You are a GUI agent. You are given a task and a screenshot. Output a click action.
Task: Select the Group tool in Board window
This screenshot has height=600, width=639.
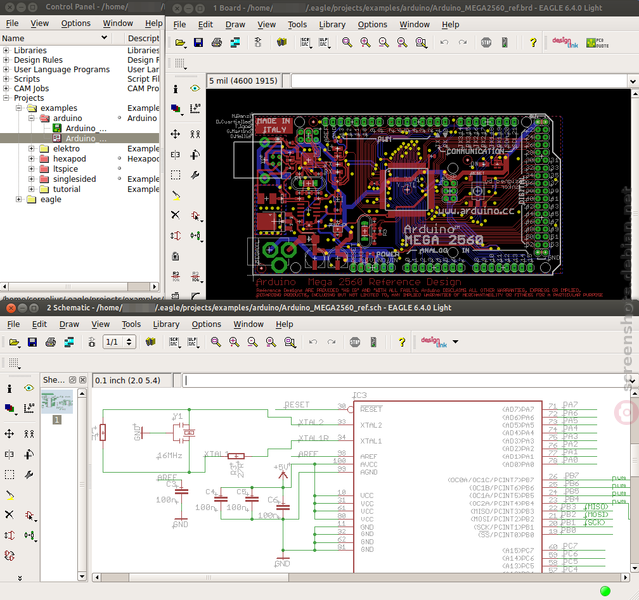[176, 175]
